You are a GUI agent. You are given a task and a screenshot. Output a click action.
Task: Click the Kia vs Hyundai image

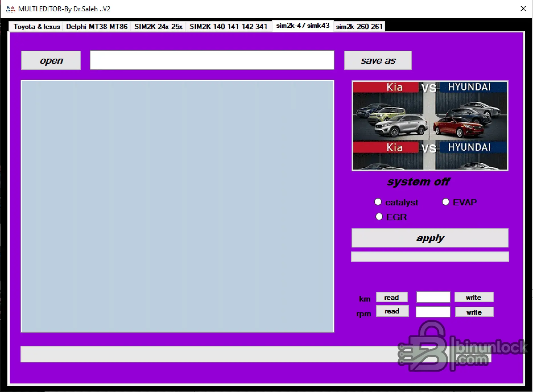click(x=430, y=126)
